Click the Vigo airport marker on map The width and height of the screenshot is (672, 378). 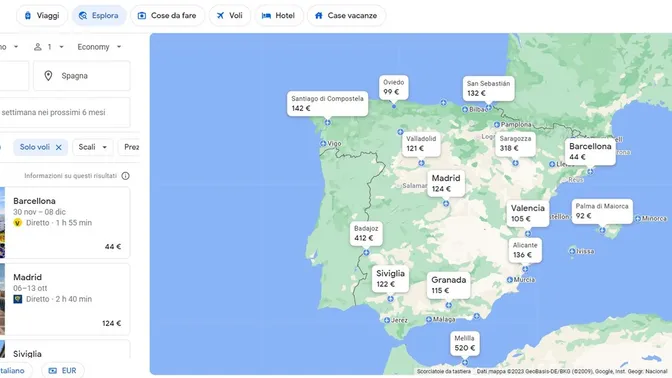(323, 144)
